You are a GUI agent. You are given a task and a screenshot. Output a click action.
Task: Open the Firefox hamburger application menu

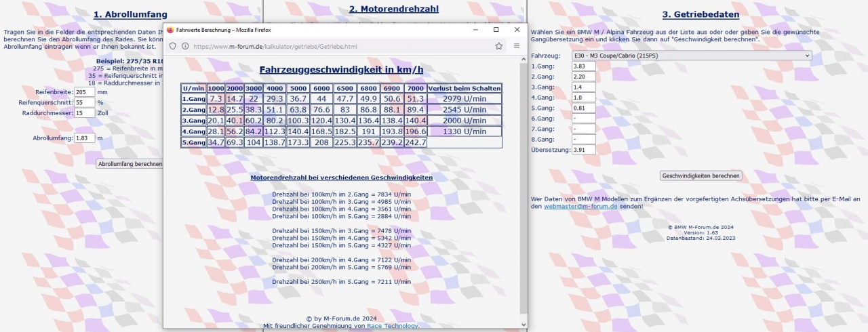tap(517, 46)
